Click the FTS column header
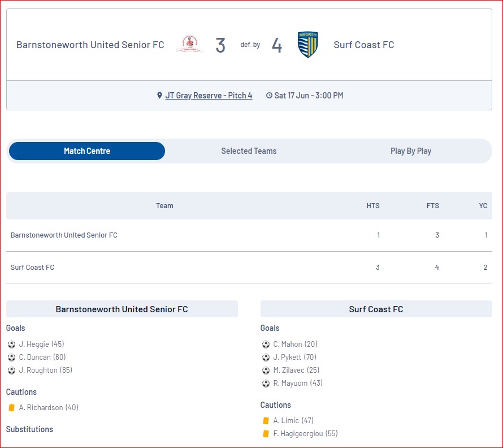Screen dimensions: 503x448 click(432, 206)
